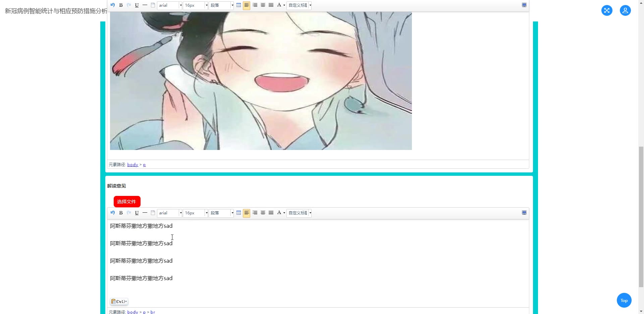Undo in the 解读意见 editor toolbar
Image resolution: width=644 pixels, height=314 pixels.
[x=113, y=213]
